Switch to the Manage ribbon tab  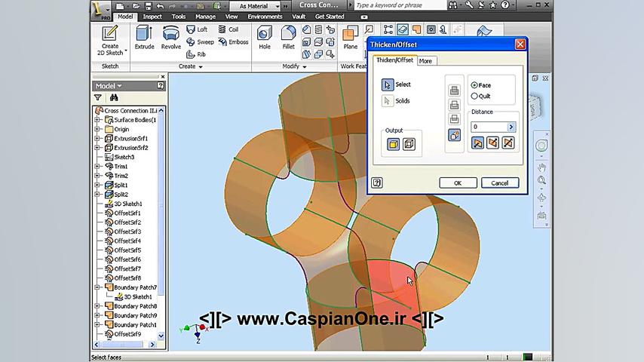[205, 17]
